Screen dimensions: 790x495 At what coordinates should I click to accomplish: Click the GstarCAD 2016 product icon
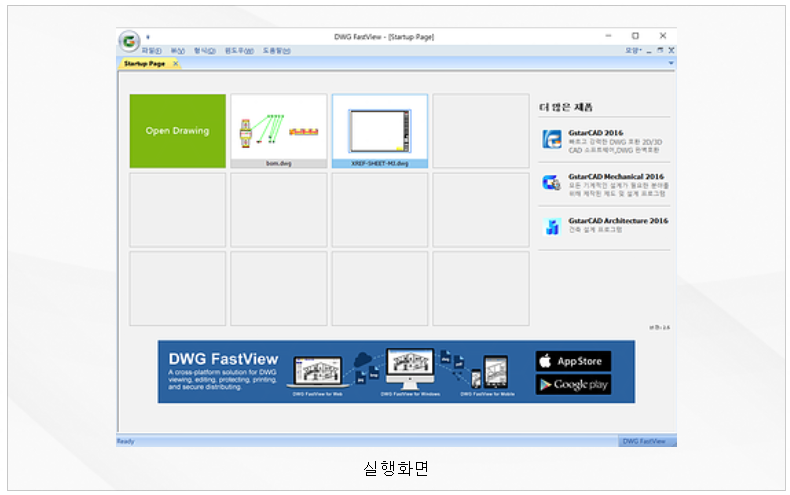[552, 139]
